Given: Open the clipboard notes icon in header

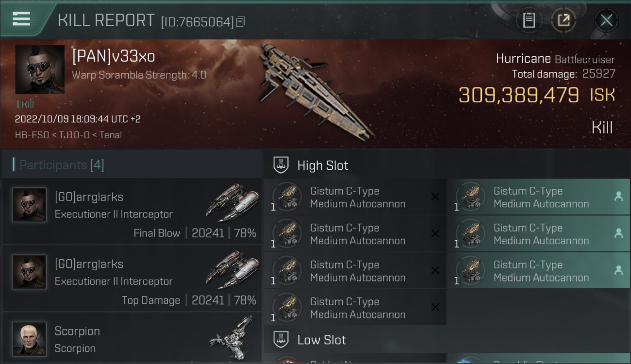Looking at the screenshot, I should coord(529,20).
